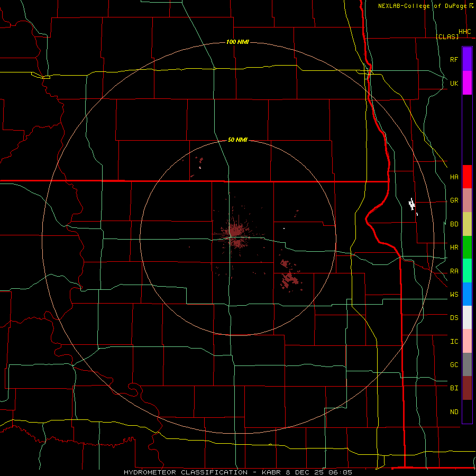476x476 pixels.
Task: Click the 'HA' legend label
Action: [x=454, y=177]
